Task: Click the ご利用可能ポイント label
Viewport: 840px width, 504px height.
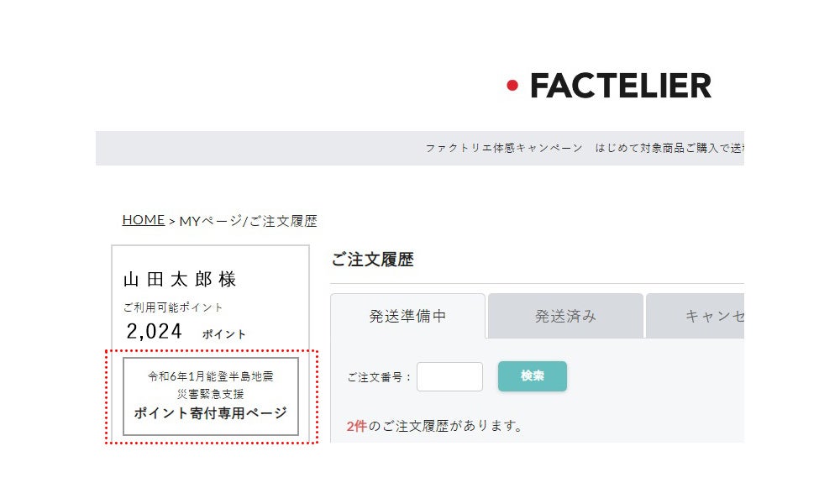Action: click(173, 307)
